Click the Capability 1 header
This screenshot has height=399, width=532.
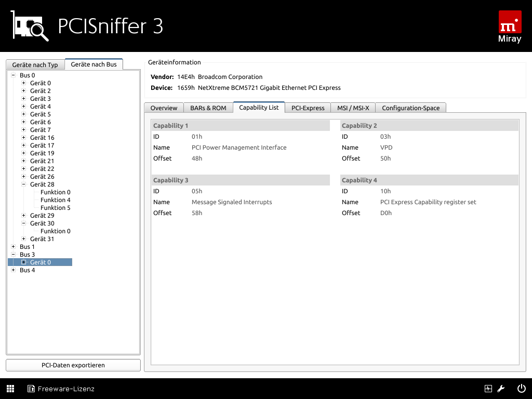pos(241,126)
